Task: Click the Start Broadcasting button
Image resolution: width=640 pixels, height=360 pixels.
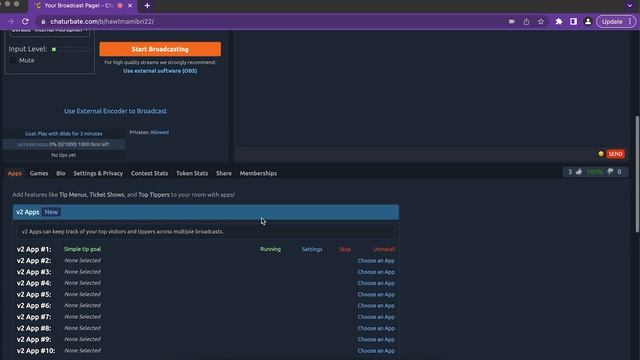Action: 160,49
